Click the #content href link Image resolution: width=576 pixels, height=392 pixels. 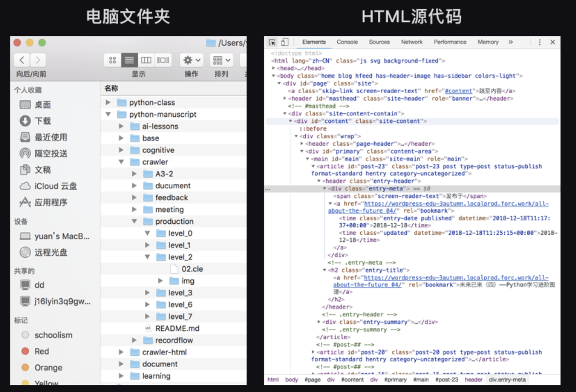coord(458,91)
